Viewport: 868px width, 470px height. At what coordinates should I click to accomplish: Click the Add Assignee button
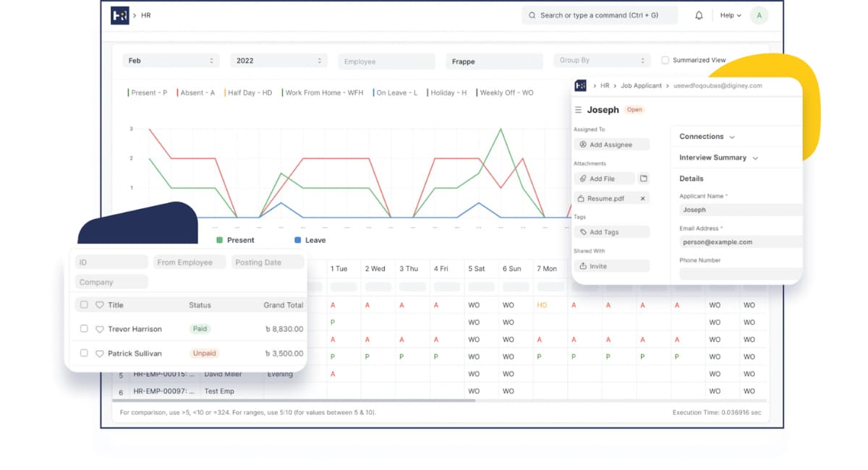611,145
